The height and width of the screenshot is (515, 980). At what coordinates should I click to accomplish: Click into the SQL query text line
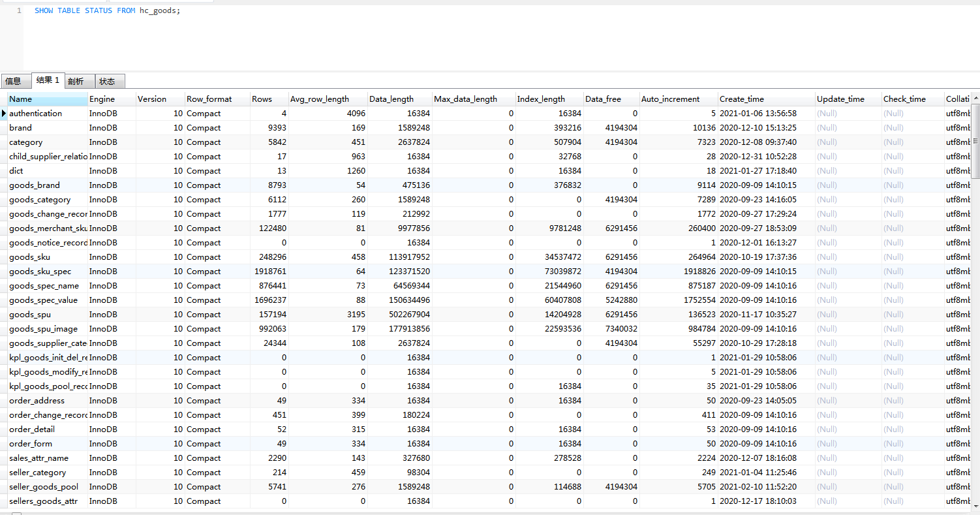[108, 11]
